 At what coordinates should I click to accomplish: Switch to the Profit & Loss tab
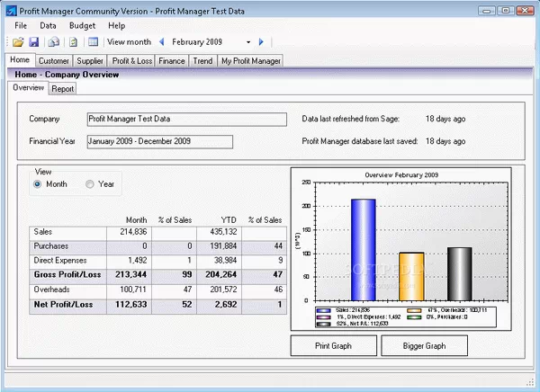(x=132, y=61)
